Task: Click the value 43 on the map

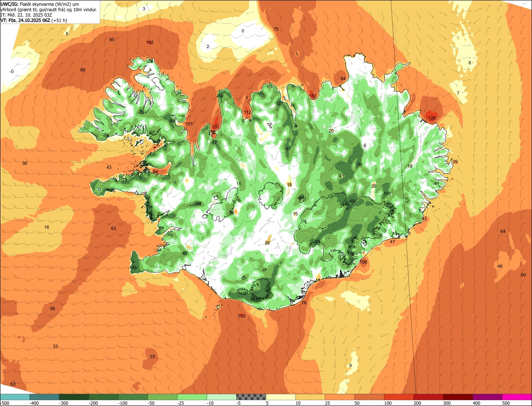Action: click(x=109, y=168)
